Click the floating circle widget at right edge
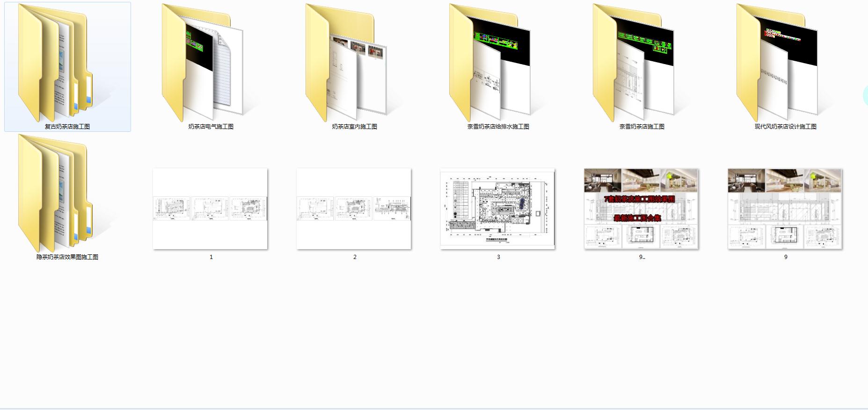This screenshot has height=410, width=868. [866, 96]
